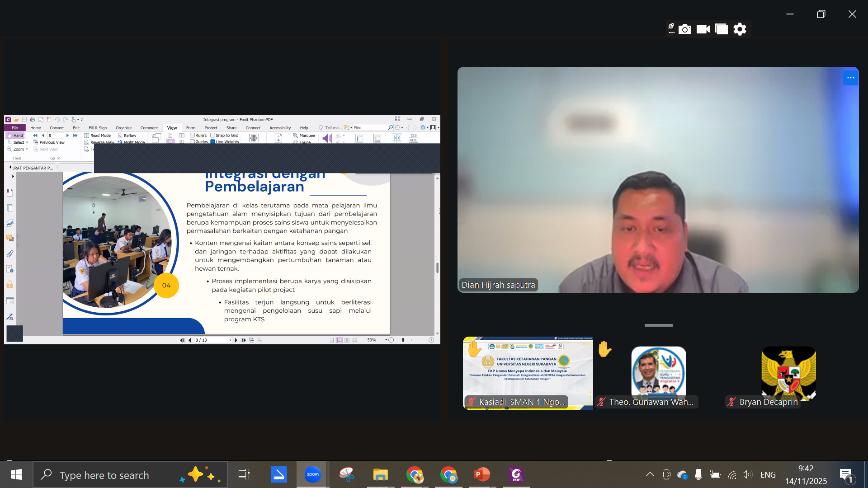Image resolution: width=868 pixels, height=488 pixels.
Task: Open the Protect ribbon tab
Action: tap(211, 128)
